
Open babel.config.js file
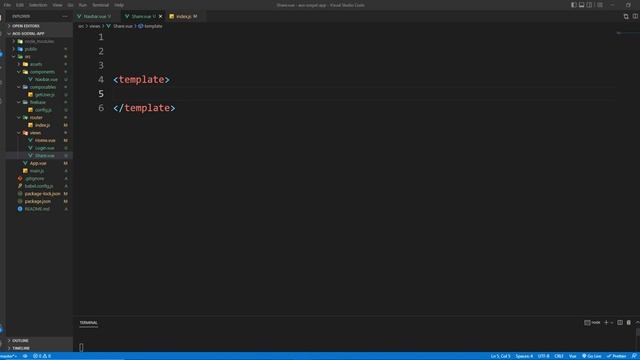39,186
